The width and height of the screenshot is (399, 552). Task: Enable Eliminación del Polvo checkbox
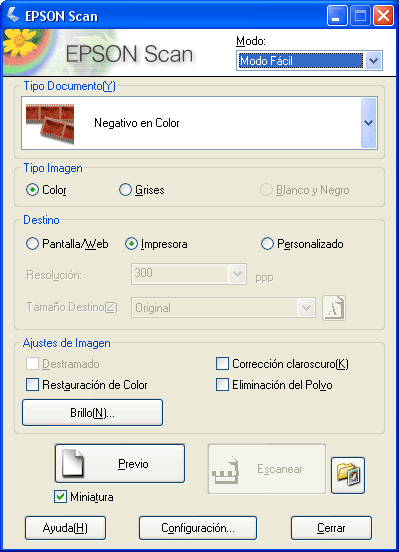(x=222, y=384)
